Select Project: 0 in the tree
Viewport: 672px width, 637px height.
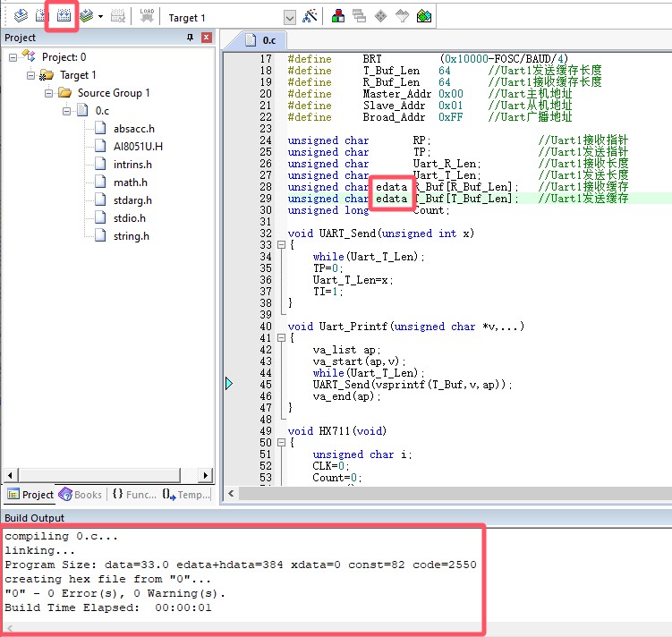tap(64, 57)
